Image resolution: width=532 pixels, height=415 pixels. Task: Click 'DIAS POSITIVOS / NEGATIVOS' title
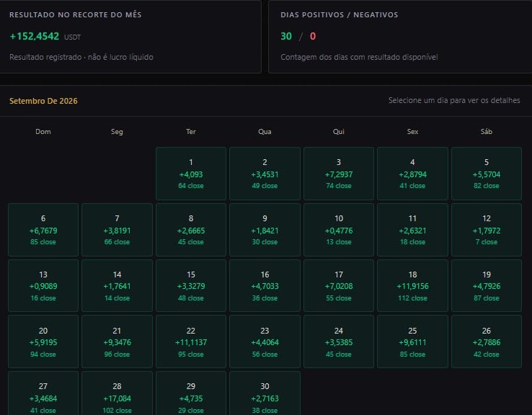click(x=340, y=14)
